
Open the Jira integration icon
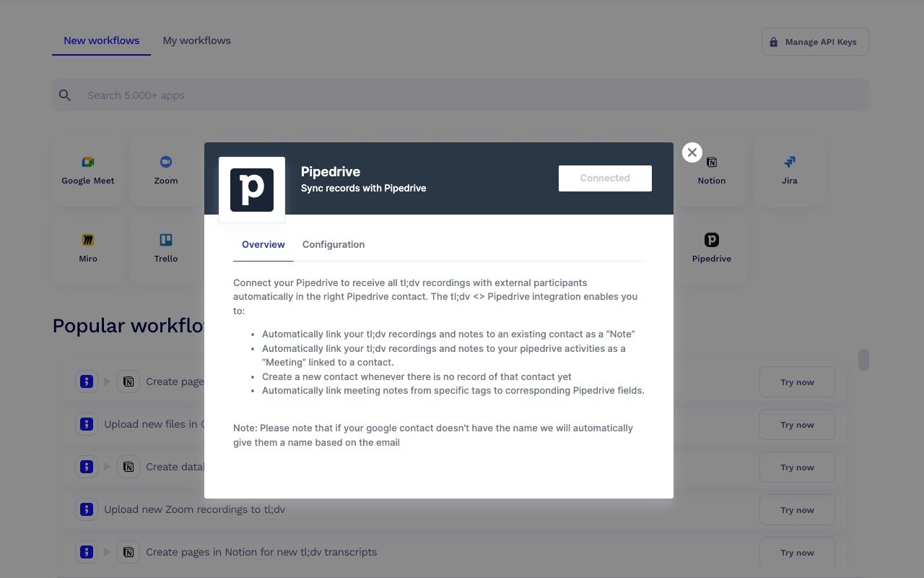[x=789, y=162]
